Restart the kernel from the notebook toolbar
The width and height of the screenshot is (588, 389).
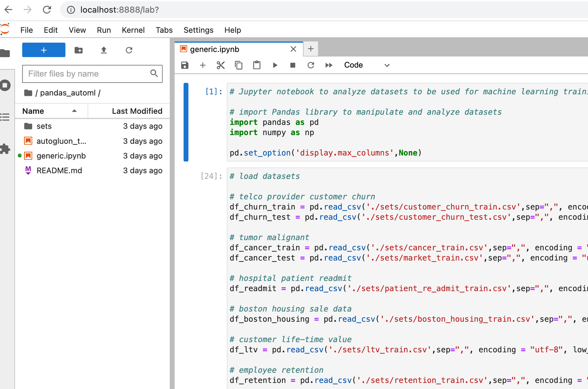tap(311, 65)
